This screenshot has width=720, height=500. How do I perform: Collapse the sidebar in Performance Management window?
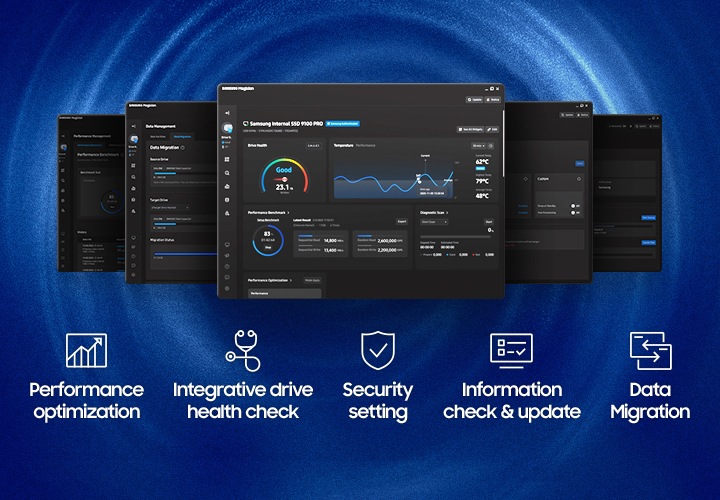(63, 136)
